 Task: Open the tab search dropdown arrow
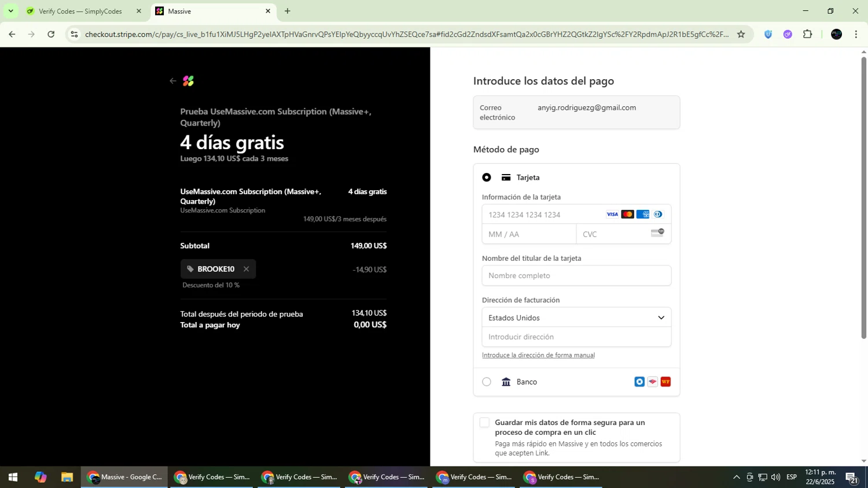[10, 11]
